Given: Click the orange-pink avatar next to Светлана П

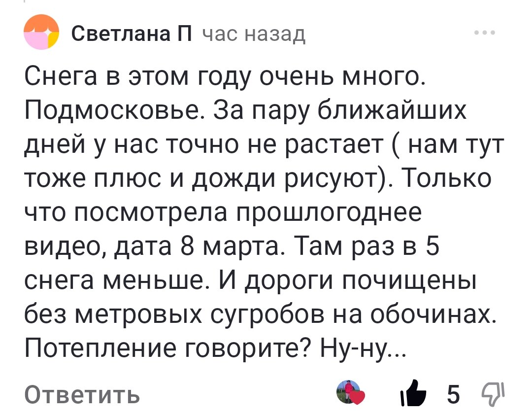Looking at the screenshot, I should coord(42,34).
